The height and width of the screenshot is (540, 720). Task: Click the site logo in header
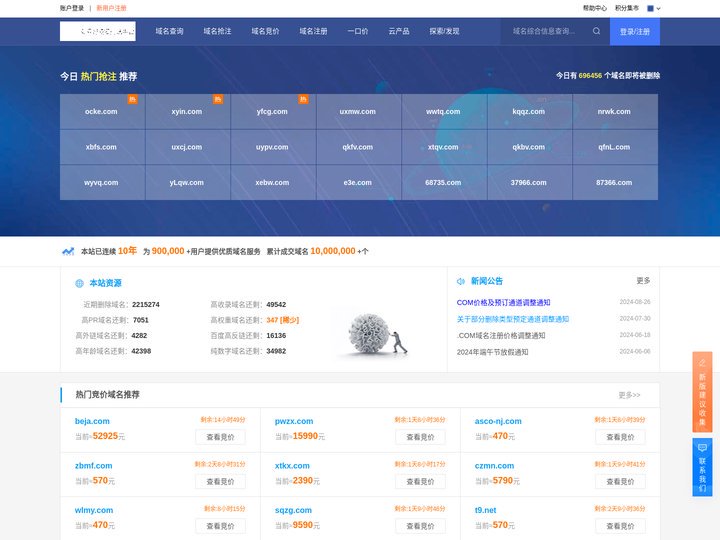98,31
